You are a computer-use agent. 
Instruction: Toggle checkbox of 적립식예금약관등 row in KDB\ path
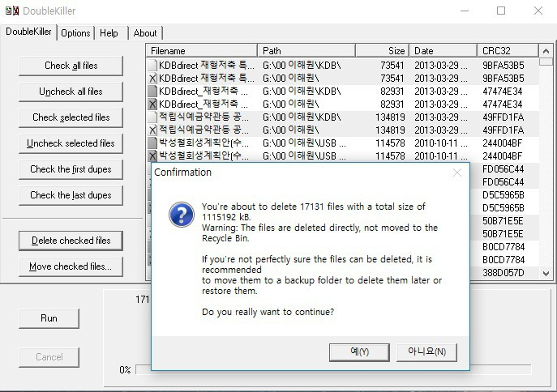[152, 117]
